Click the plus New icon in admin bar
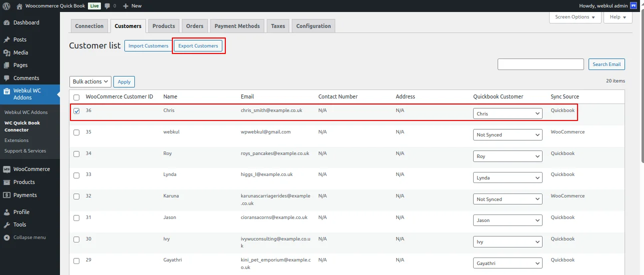The image size is (644, 275). point(126,6)
